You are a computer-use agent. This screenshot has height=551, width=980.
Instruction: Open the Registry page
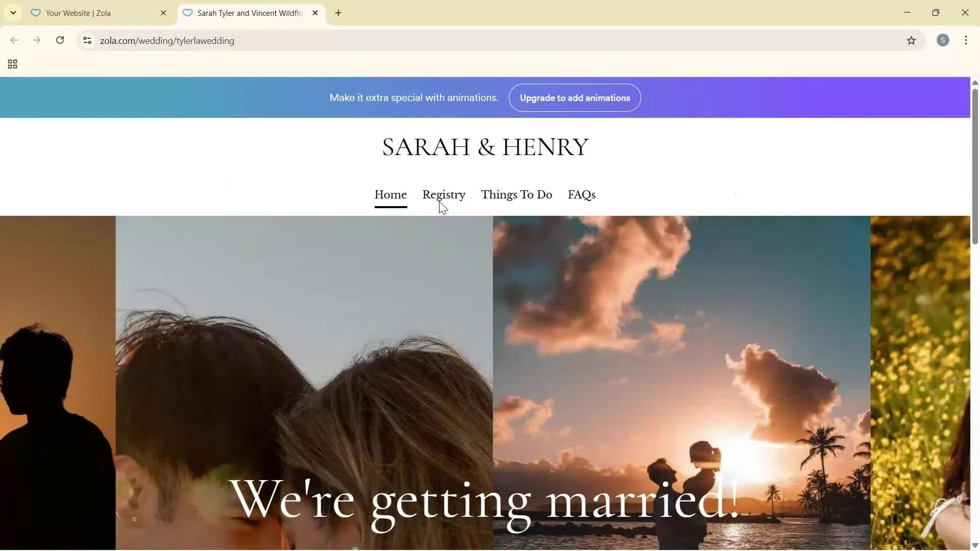click(444, 194)
